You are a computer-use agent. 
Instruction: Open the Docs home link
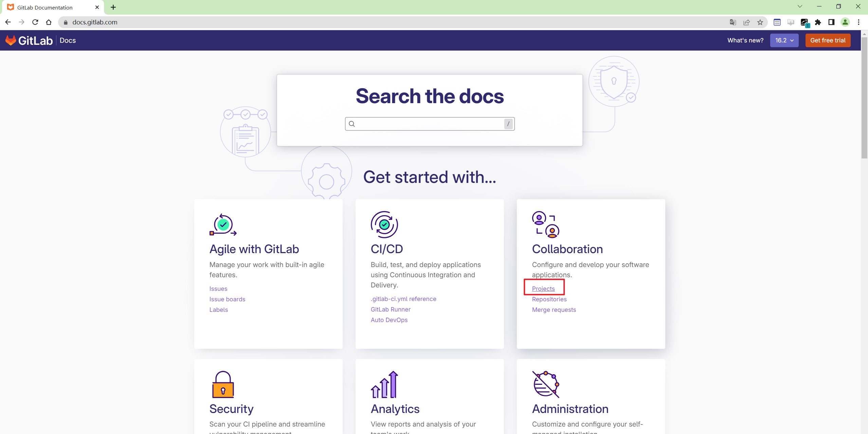tap(68, 40)
